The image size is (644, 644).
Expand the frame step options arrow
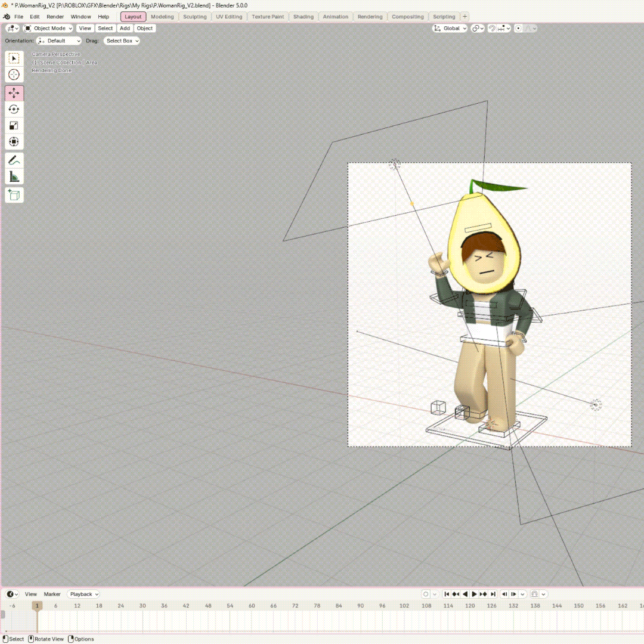tap(522, 594)
